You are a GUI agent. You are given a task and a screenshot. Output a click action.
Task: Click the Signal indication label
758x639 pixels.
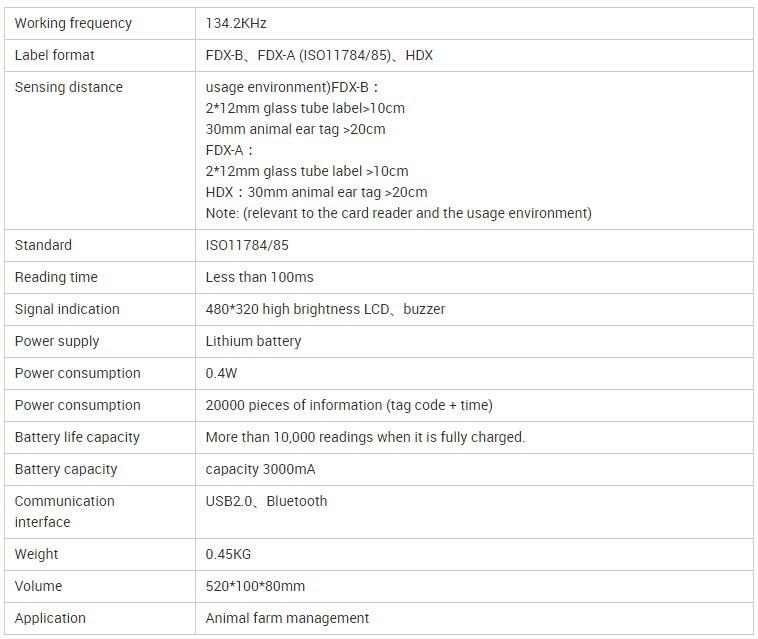click(67, 309)
